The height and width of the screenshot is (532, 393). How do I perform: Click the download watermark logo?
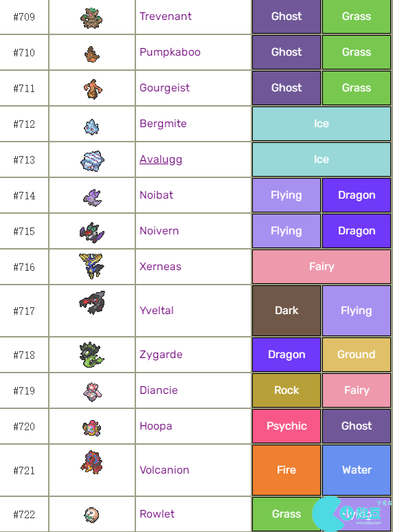coord(351,513)
